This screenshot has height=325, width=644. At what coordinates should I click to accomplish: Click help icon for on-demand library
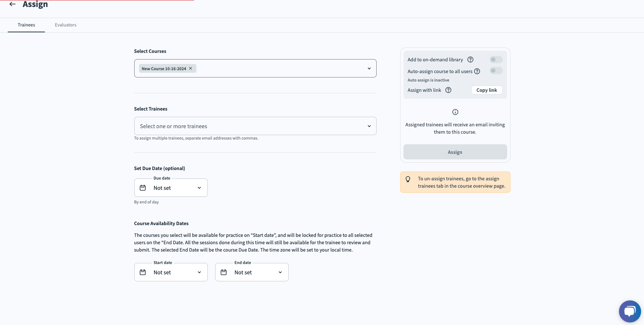(470, 59)
